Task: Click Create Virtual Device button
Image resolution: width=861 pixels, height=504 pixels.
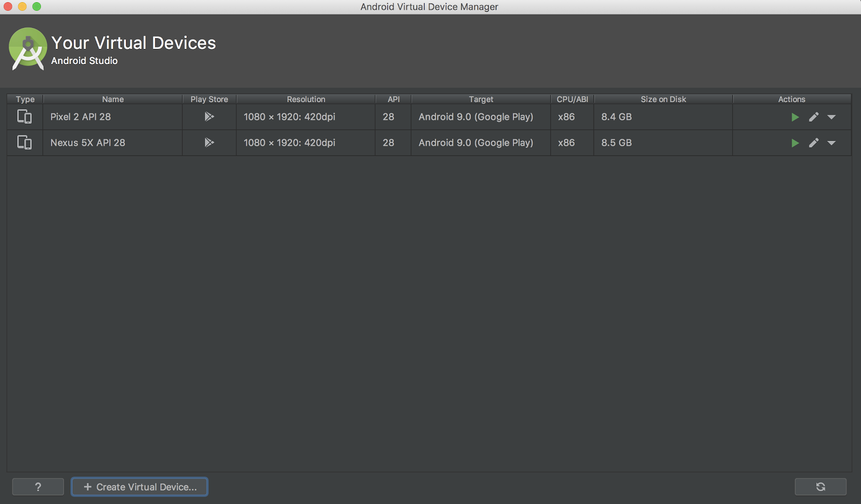Action: (x=140, y=487)
